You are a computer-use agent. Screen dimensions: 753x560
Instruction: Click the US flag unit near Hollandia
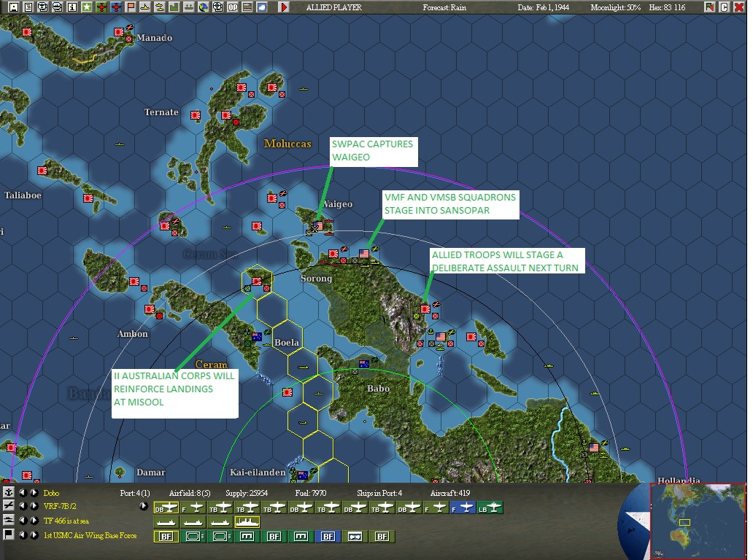click(594, 447)
